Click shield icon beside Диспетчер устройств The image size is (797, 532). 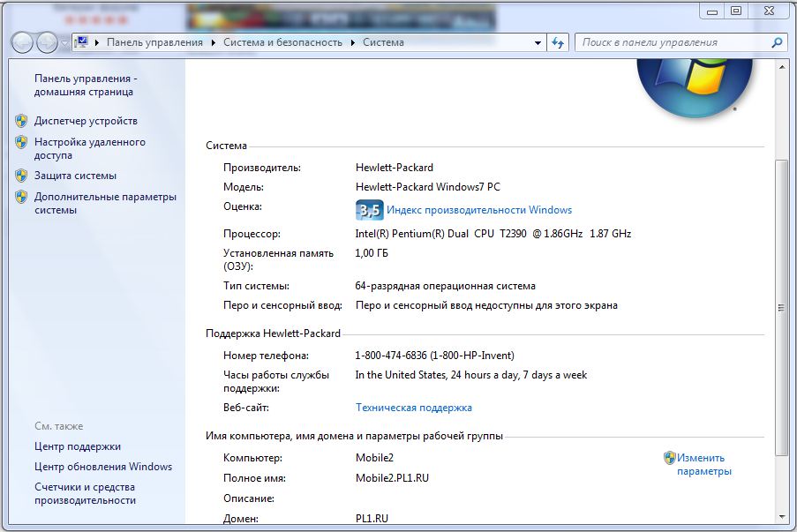point(21,121)
